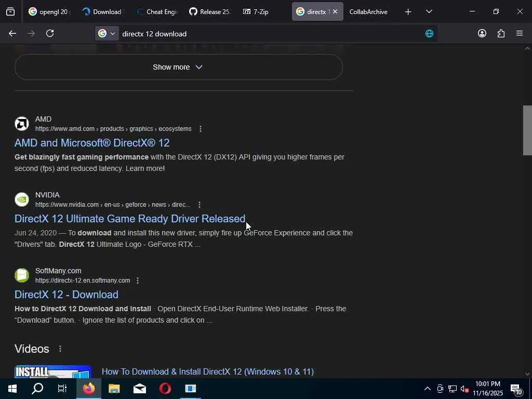This screenshot has height=399, width=532.
Task: Click the tray icon right of the chevron
Action: pyautogui.click(x=440, y=389)
